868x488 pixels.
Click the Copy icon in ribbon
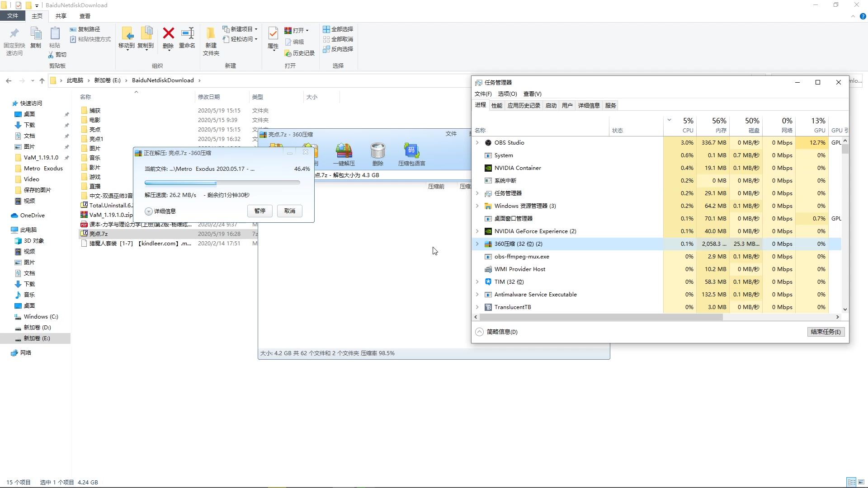click(x=36, y=33)
